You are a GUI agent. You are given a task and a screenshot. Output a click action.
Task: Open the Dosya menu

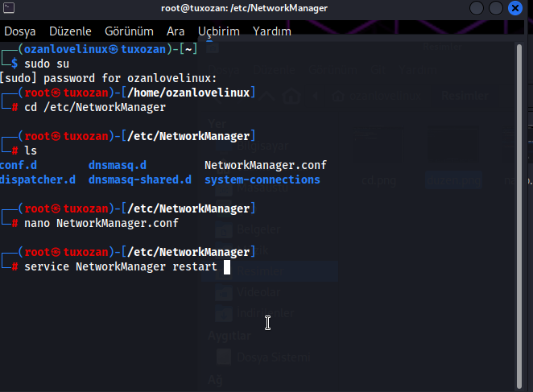(19, 31)
